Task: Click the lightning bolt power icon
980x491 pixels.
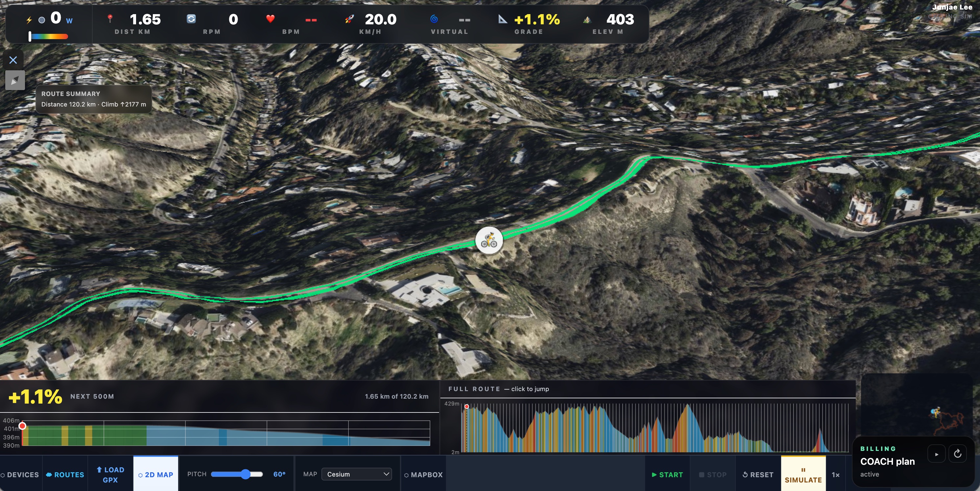Action: coord(29,20)
